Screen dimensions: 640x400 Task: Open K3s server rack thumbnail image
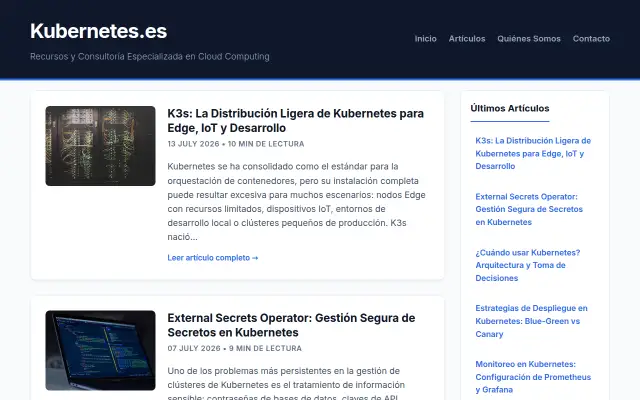click(x=100, y=146)
